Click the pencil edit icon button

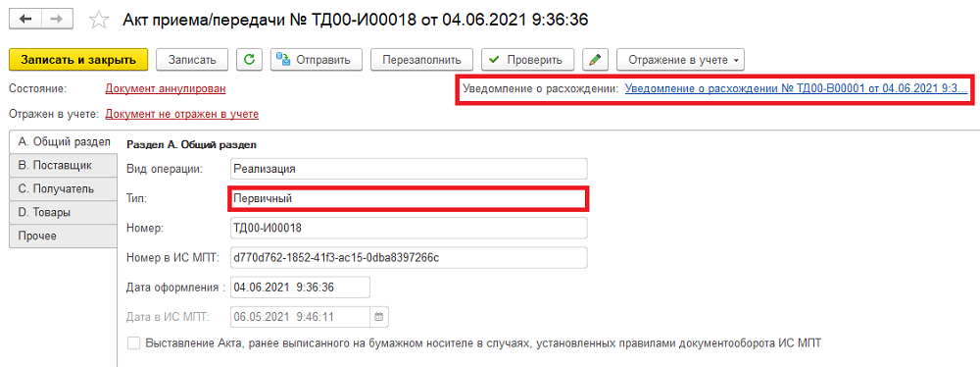click(x=595, y=60)
